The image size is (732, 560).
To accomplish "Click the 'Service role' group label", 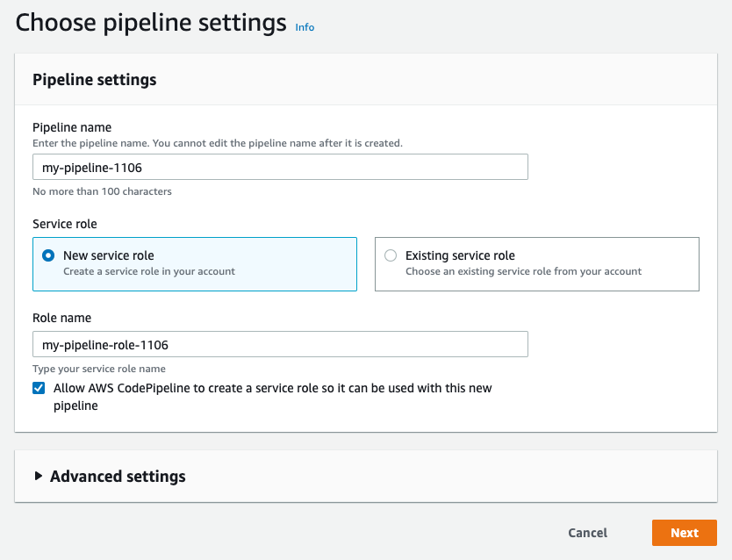I will point(65,224).
